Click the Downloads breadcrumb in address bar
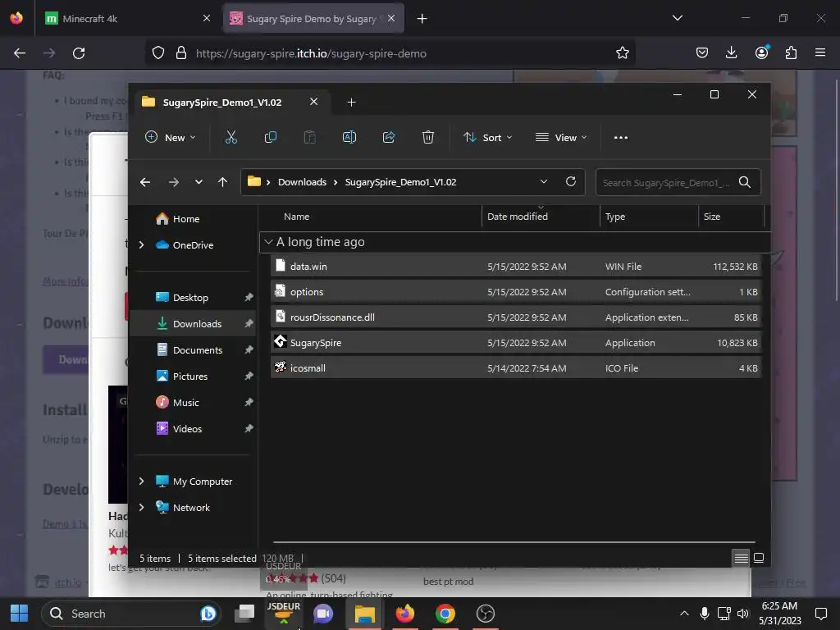 (302, 182)
